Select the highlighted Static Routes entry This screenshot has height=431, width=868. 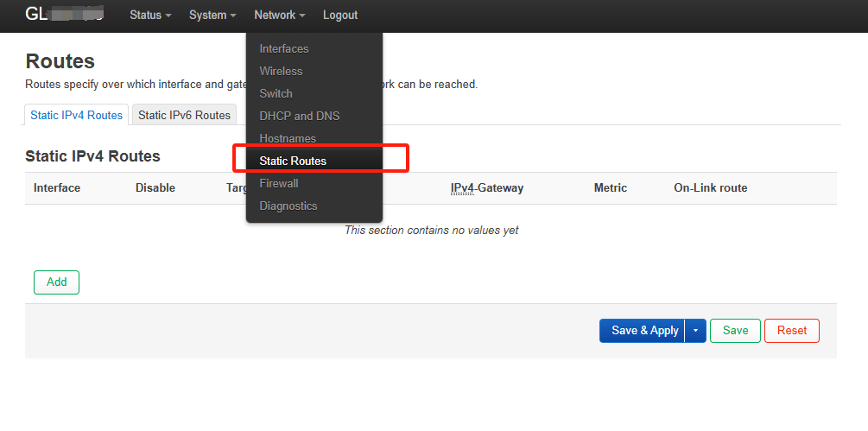point(293,161)
